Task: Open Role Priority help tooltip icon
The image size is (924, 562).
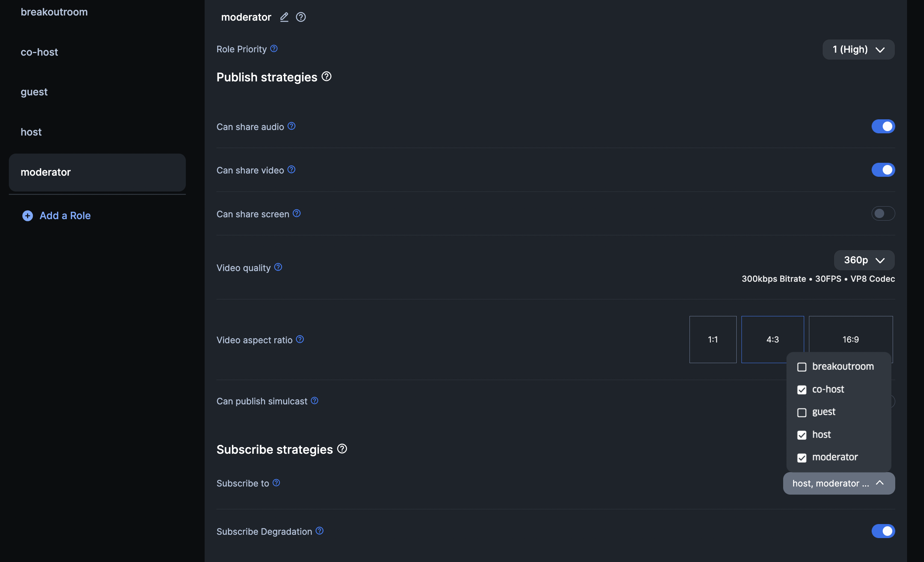Action: [274, 49]
